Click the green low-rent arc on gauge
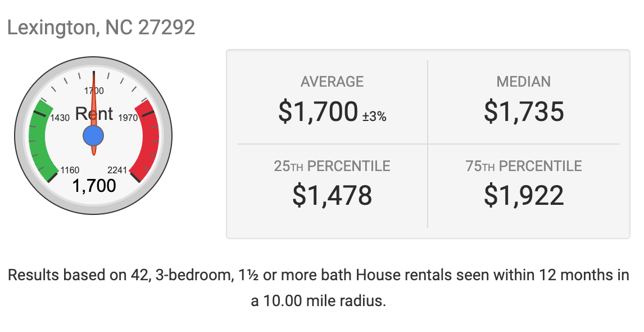 pos(41,140)
